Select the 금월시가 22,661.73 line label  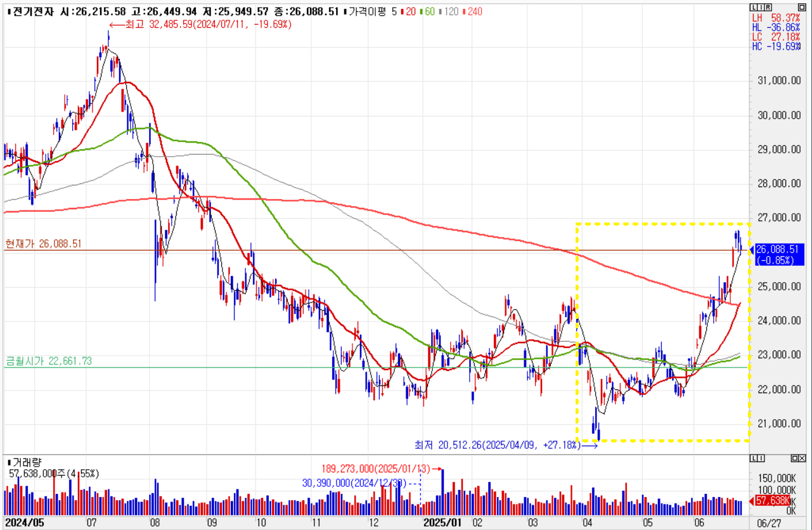coord(48,361)
